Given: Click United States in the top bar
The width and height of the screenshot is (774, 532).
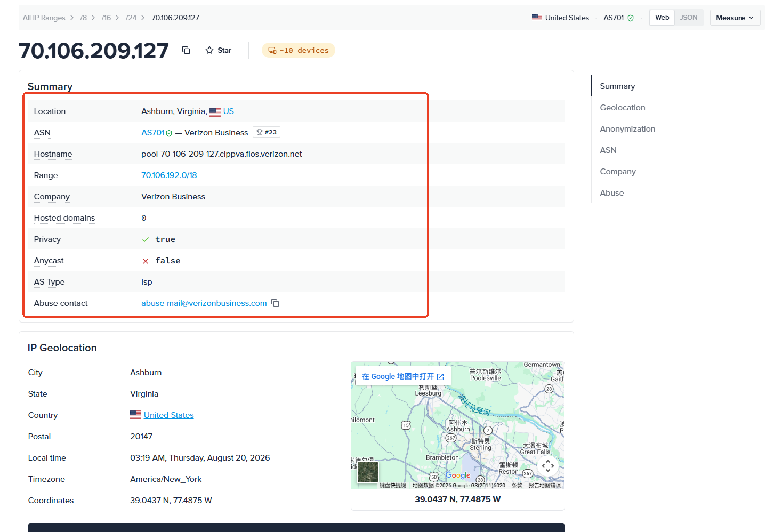Looking at the screenshot, I should click(x=567, y=18).
